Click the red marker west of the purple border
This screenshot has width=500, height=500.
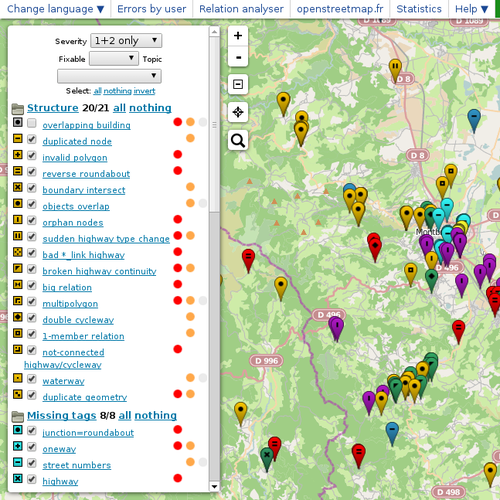click(248, 259)
